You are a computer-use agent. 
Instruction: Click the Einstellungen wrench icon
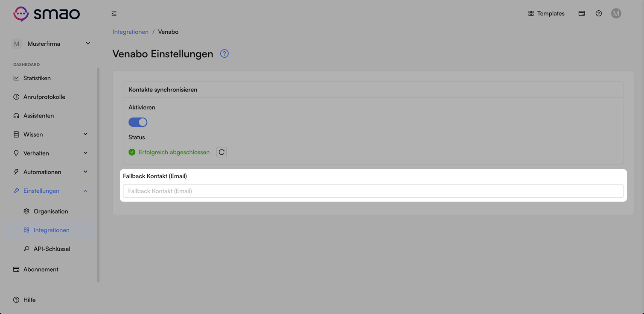click(16, 191)
